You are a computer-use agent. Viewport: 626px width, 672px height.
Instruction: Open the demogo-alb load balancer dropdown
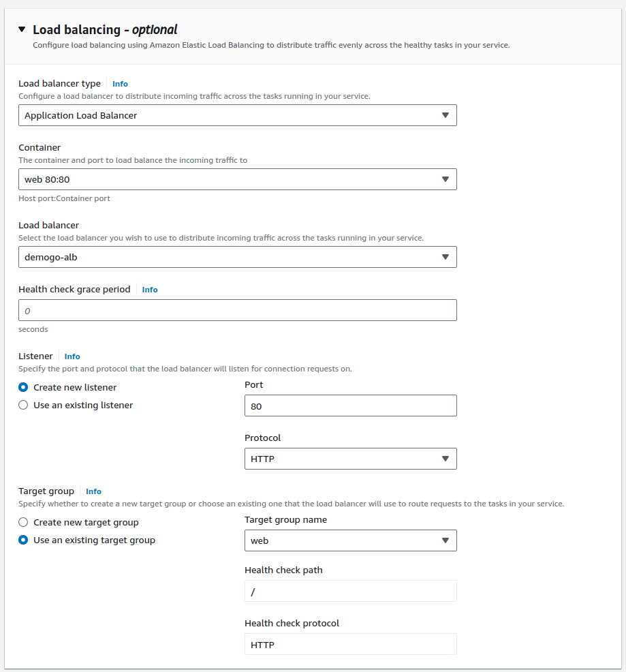point(237,257)
